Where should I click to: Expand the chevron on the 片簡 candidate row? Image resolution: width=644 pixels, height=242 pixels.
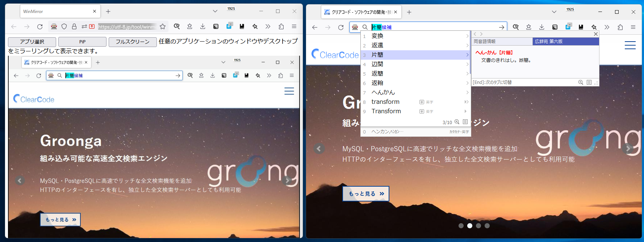(467, 55)
